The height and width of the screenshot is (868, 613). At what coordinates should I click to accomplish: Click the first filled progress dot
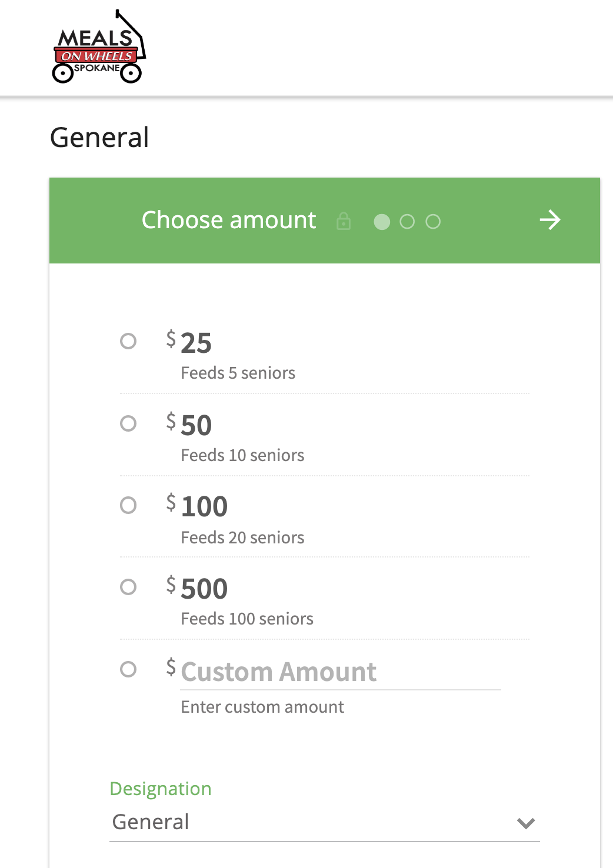point(382,222)
